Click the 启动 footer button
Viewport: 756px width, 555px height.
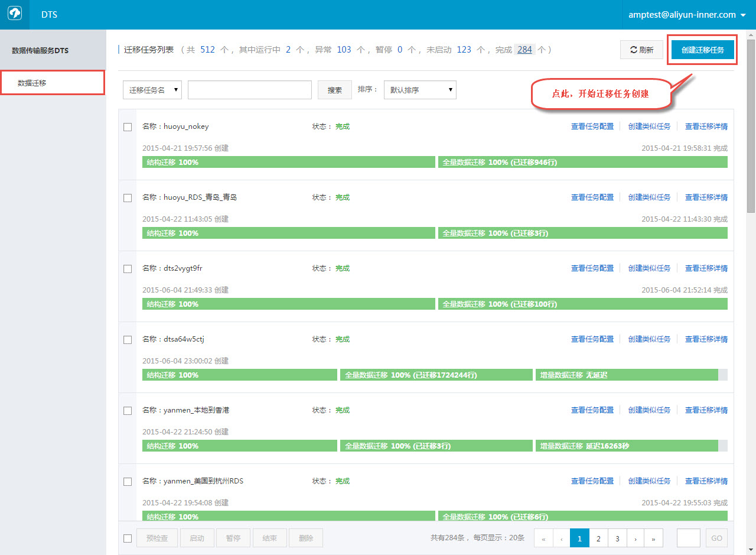coord(197,538)
